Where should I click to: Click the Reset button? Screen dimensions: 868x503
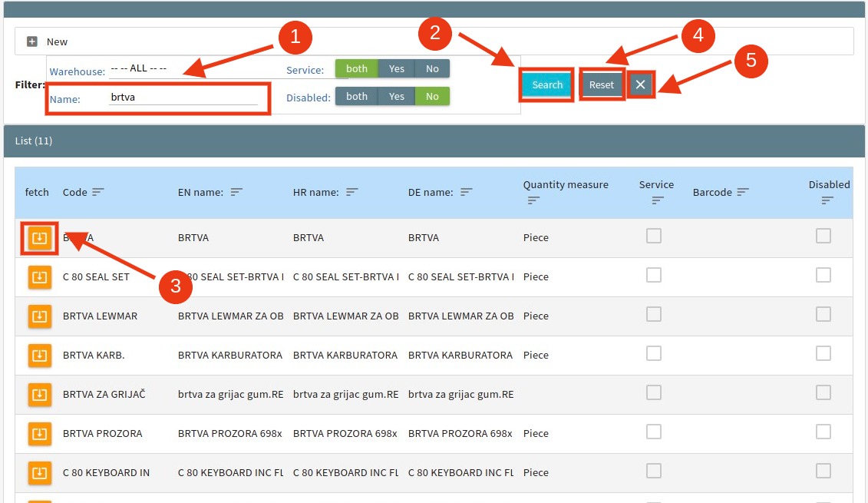pyautogui.click(x=602, y=85)
